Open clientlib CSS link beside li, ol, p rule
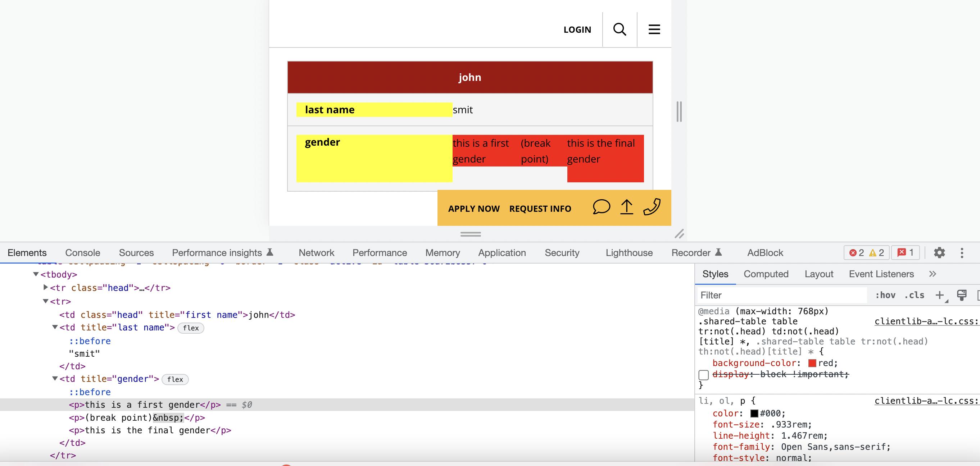The height and width of the screenshot is (466, 980). coord(926,401)
